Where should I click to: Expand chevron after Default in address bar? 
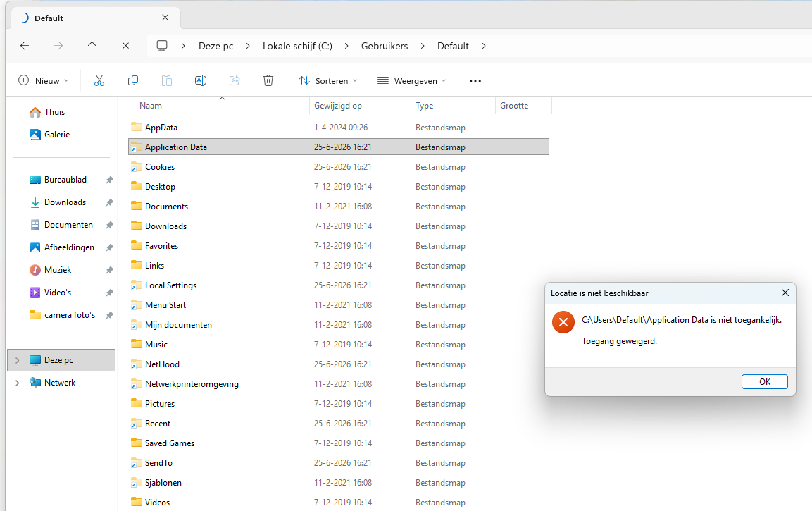click(484, 46)
